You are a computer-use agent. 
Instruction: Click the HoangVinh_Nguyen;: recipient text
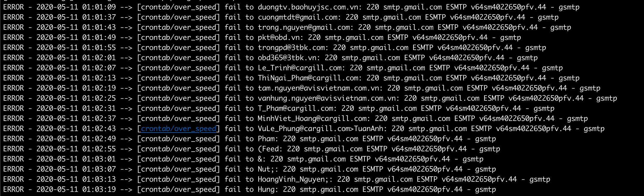click(x=295, y=179)
